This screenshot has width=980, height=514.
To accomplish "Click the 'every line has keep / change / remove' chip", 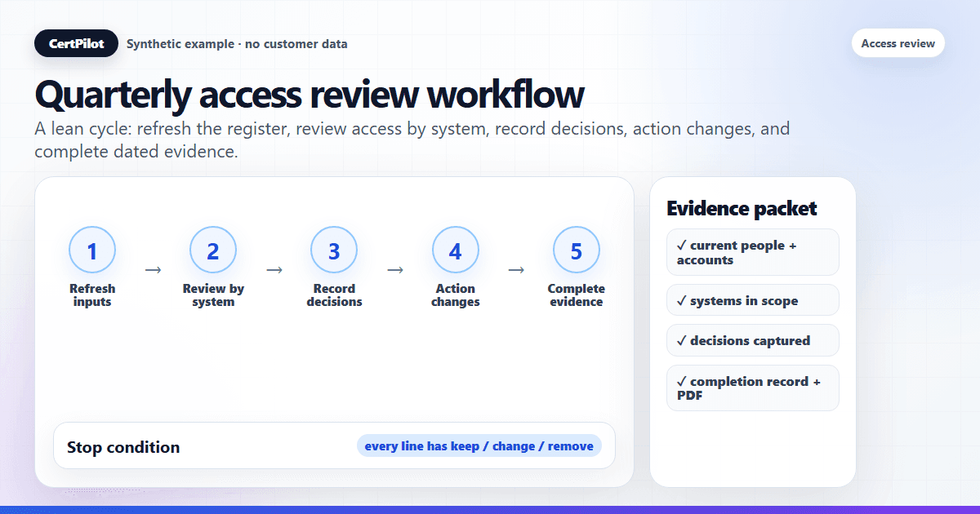I will (x=479, y=446).
